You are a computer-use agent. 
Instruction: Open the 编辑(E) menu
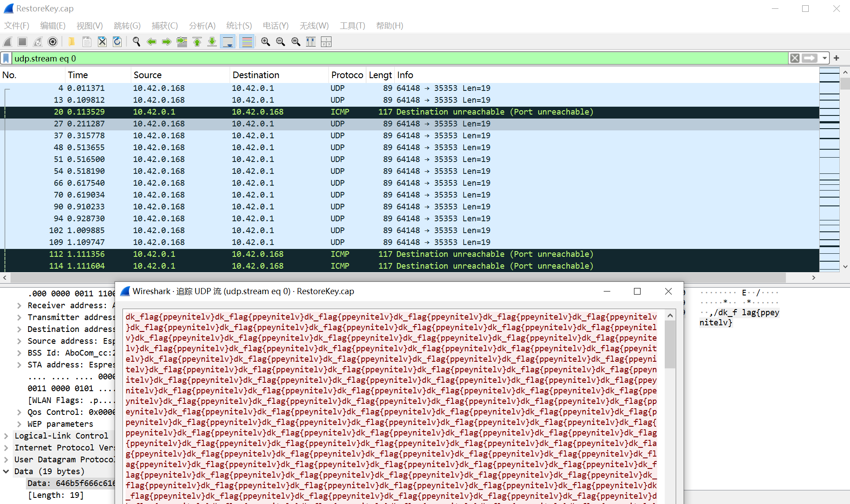pos(53,25)
